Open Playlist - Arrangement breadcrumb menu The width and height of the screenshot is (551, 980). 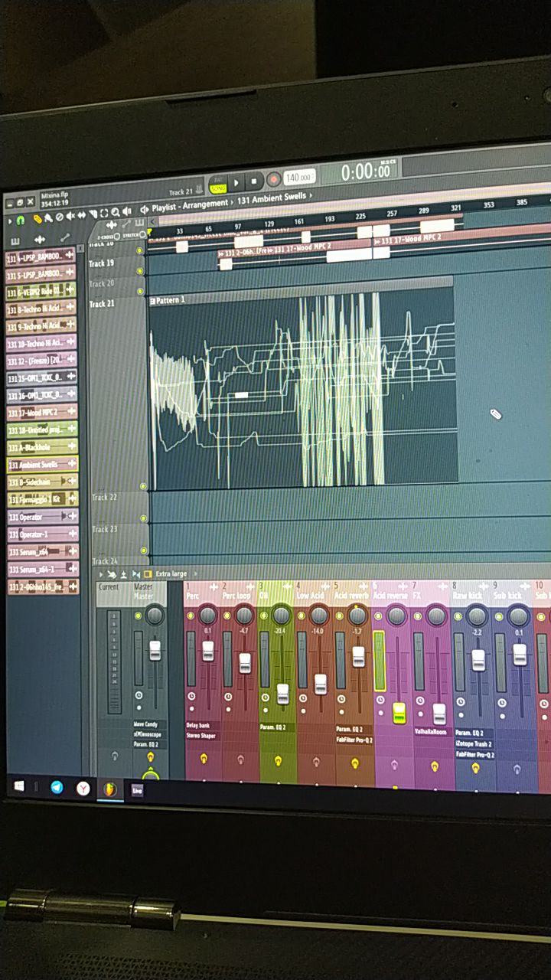click(x=189, y=206)
